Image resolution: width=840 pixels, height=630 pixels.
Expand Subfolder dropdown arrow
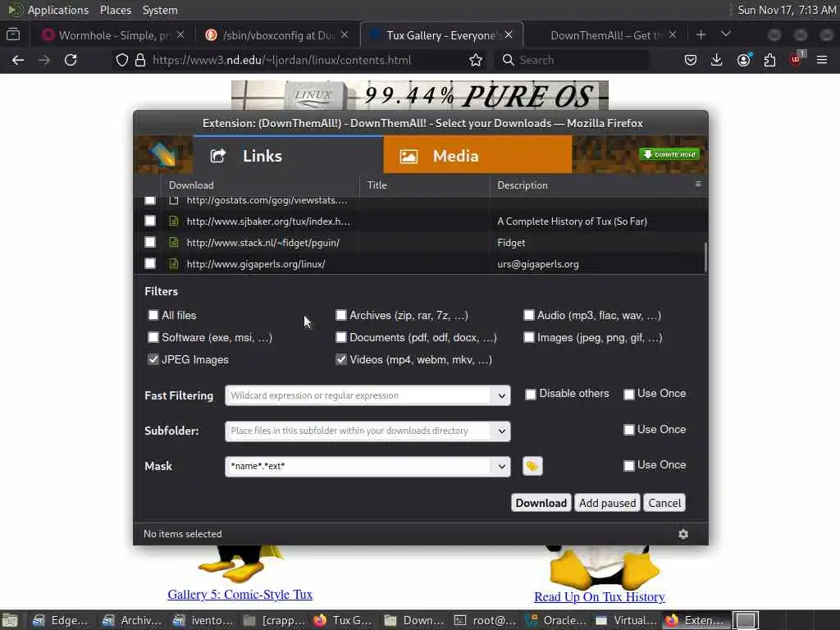[x=501, y=431]
